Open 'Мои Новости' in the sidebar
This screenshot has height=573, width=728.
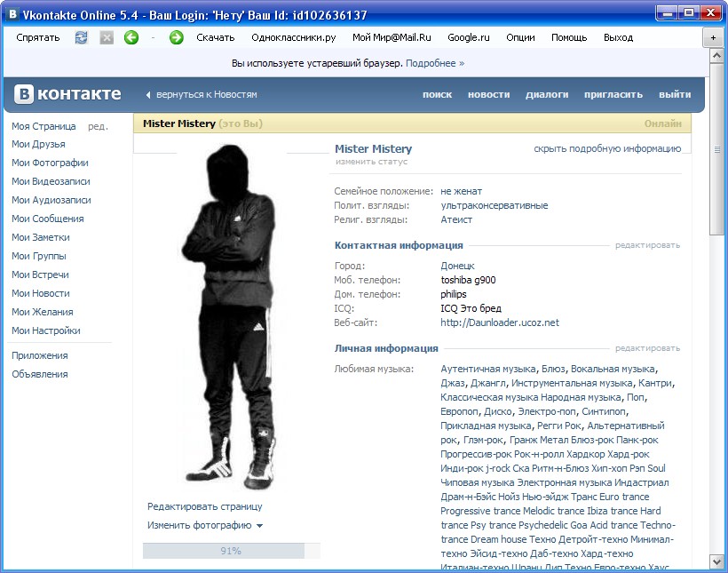pos(41,293)
